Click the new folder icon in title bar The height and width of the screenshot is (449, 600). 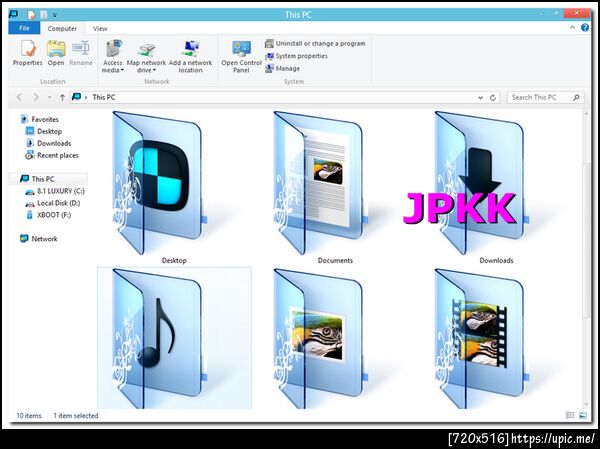(44, 15)
